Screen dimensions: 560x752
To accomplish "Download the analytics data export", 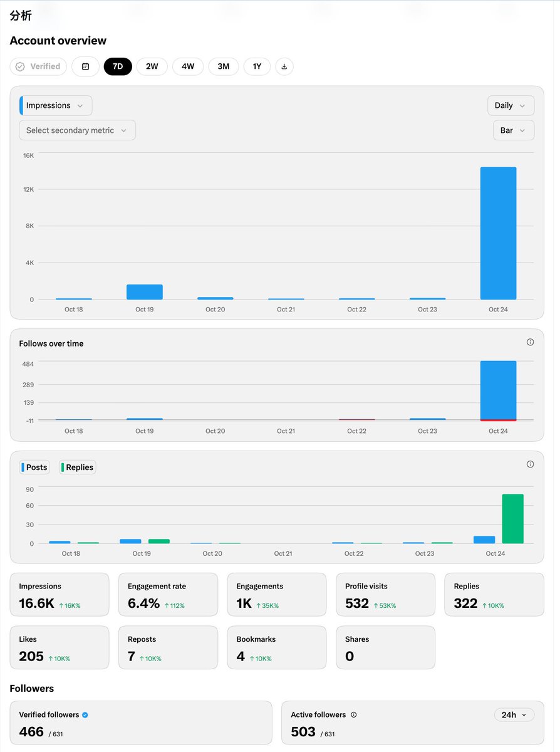I will click(284, 66).
